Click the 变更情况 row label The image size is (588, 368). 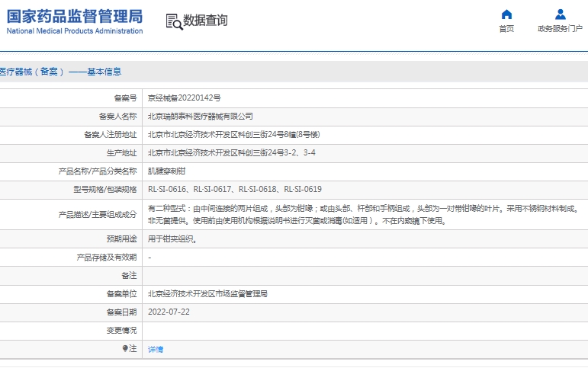click(x=121, y=331)
